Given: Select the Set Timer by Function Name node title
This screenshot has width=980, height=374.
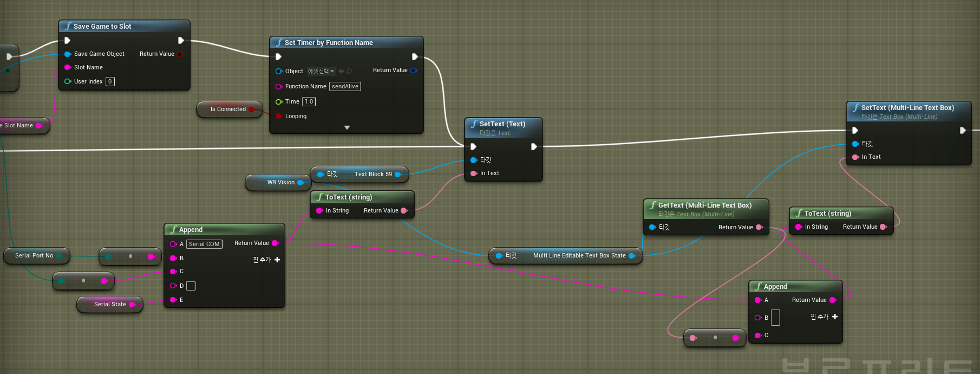Looking at the screenshot, I should click(x=329, y=43).
